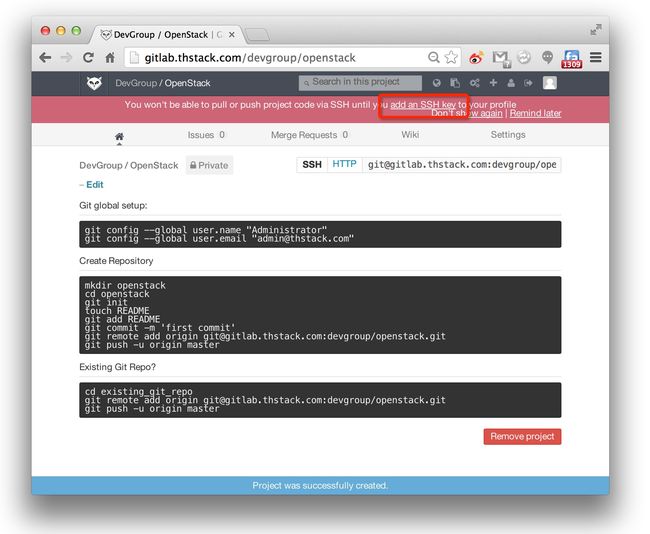Click the DevGroup link in the navbar
The image size is (650, 534).
(136, 83)
